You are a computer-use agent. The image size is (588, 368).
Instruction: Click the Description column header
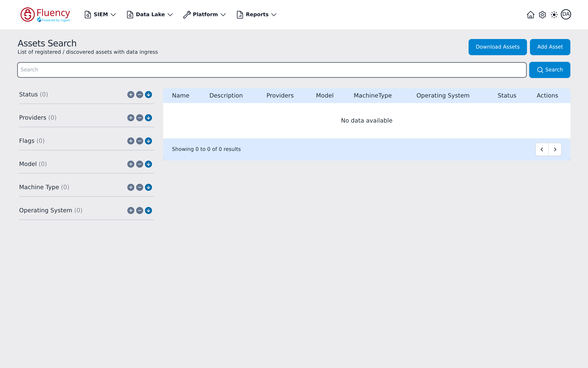click(x=226, y=96)
